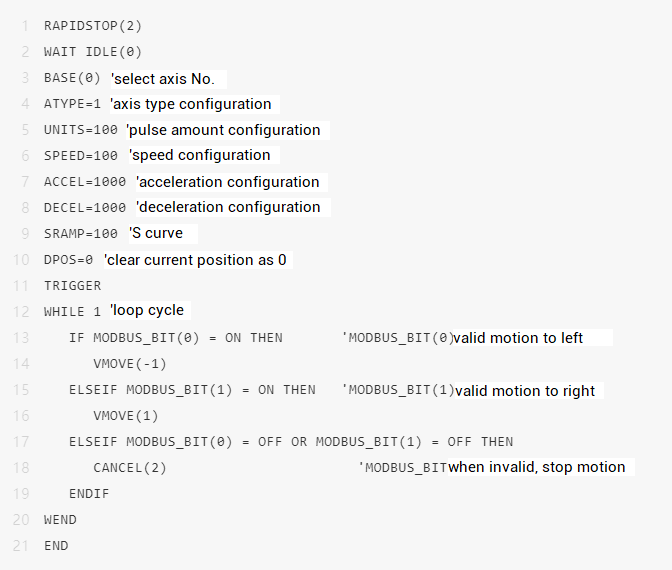Screen dimensions: 672x570
Task: Click the 'clear current position as 0' comment
Action: tap(197, 260)
